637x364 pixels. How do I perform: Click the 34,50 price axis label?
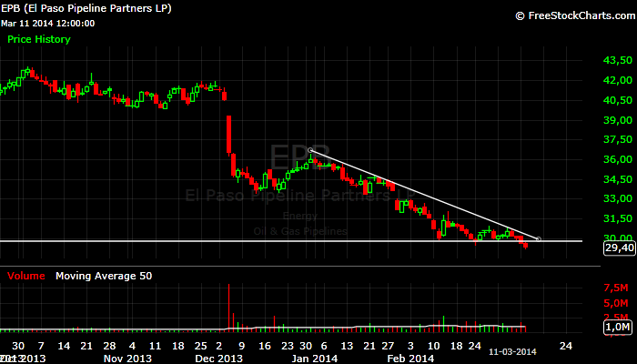618,179
